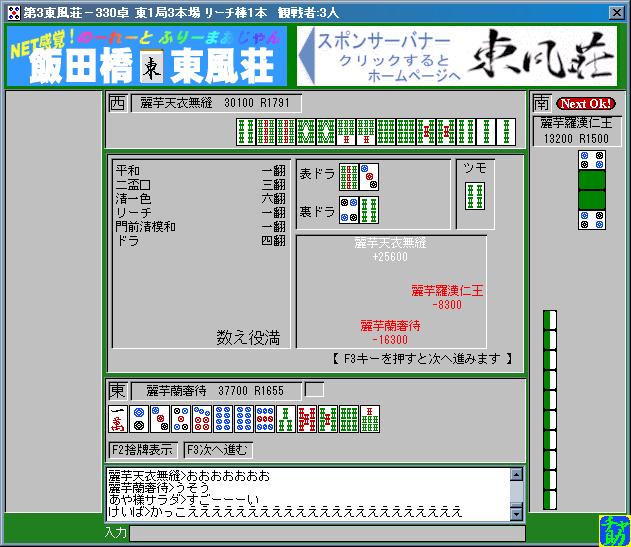Viewport: 631px width, 547px height.
Task: Click the tsumo winning tile
Action: point(475,196)
